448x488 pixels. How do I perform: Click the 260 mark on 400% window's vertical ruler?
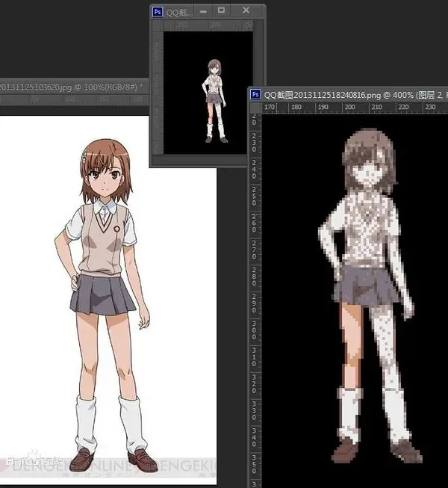[x=254, y=223]
